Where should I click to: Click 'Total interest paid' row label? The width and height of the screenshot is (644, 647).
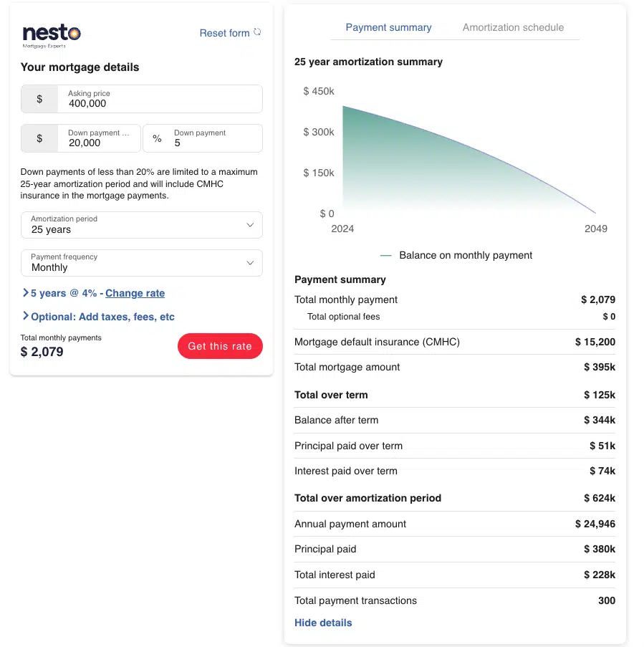(x=335, y=575)
